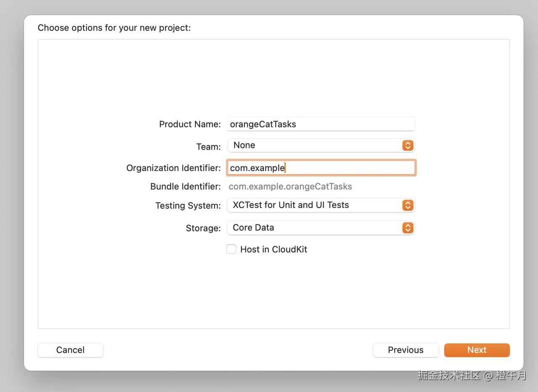Click the 'Host in CloudKit' checkbox label
538x392 pixels.
[274, 250]
